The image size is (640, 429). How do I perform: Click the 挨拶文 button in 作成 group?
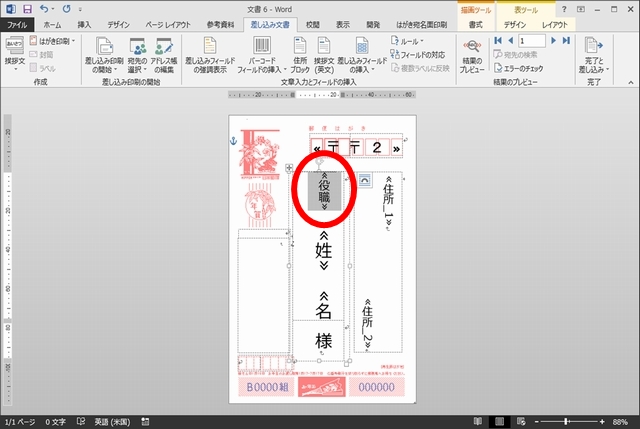pos(15,53)
